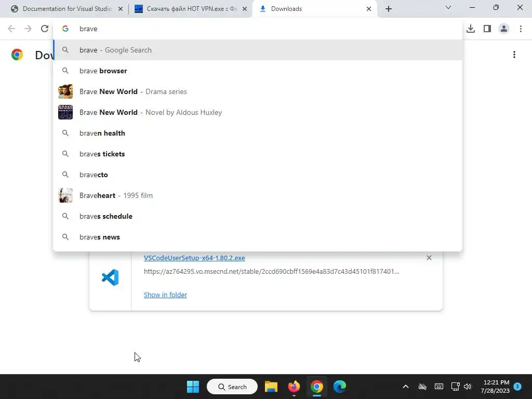This screenshot has width=532, height=399.
Task: Pick 'Brave New World - Drama series' suggestion
Action: pos(258,91)
